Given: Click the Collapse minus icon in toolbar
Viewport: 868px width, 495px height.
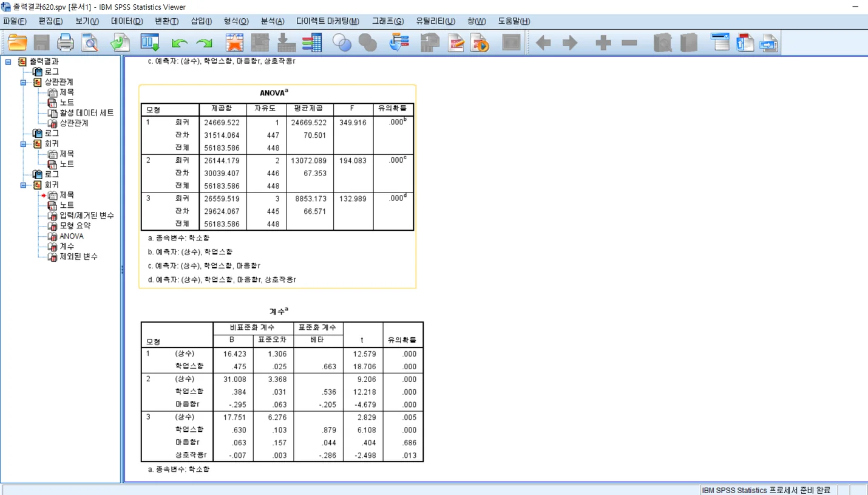Looking at the screenshot, I should 629,43.
